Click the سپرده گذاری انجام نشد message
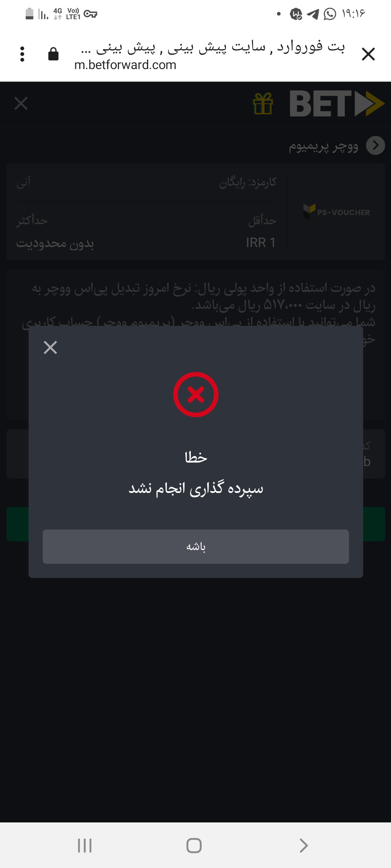This screenshot has height=868, width=391. point(196,489)
